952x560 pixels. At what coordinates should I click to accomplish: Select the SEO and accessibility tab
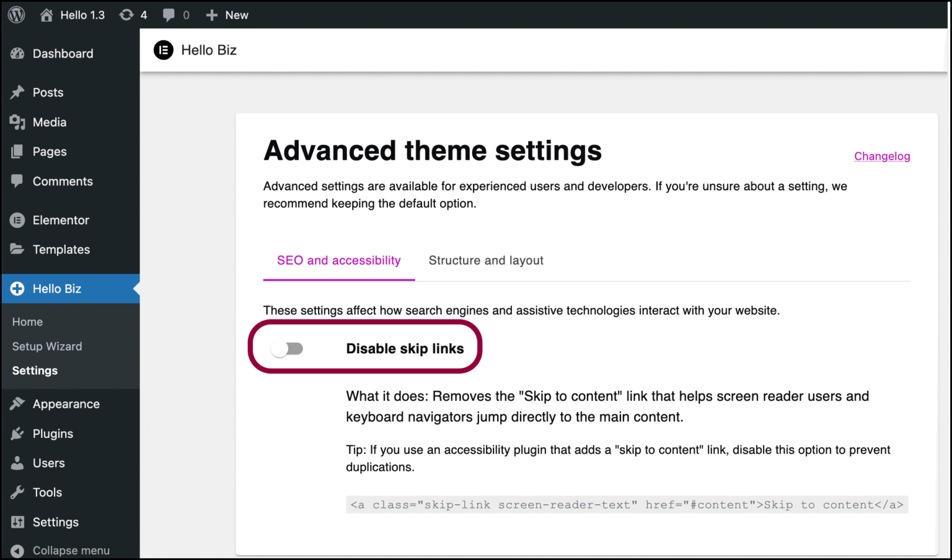coord(338,260)
